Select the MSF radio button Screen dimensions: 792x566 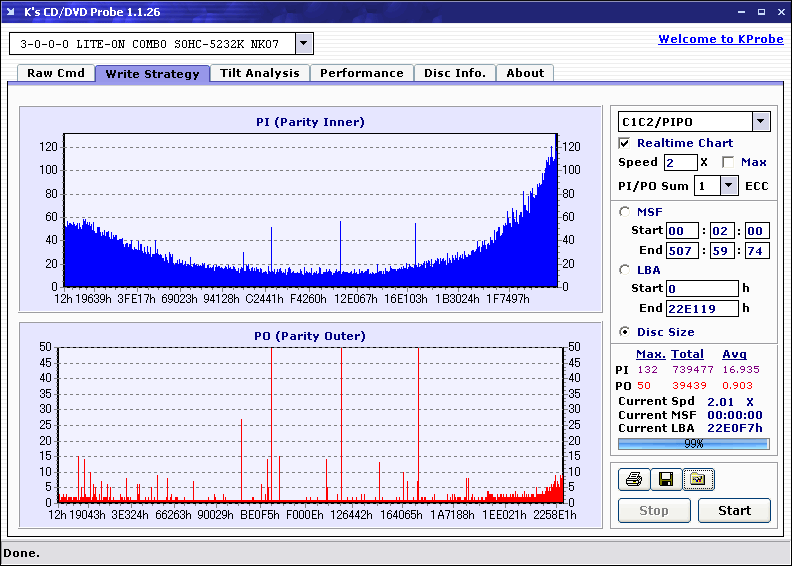coord(625,211)
